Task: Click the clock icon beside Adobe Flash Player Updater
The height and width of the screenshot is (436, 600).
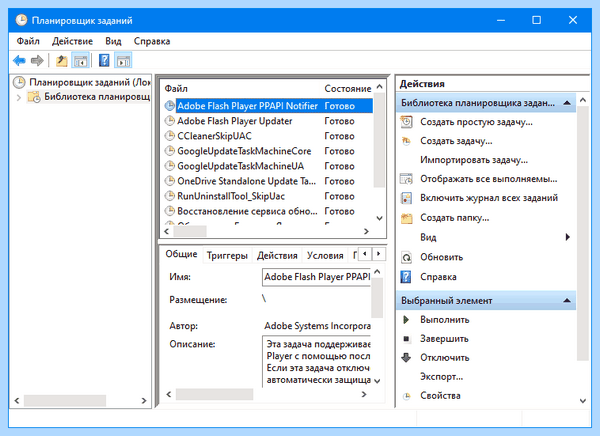Action: click(169, 121)
